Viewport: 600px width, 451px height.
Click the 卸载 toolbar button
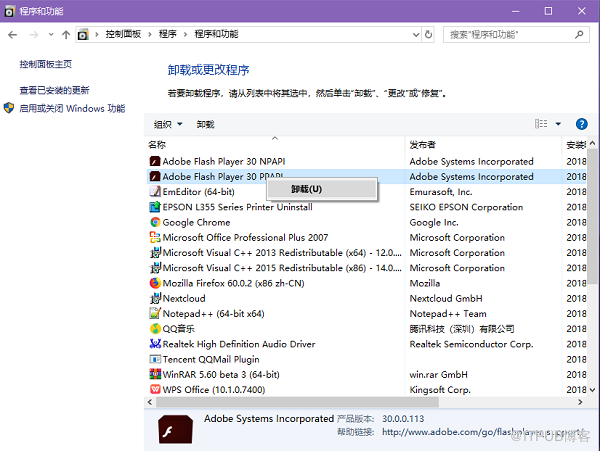pyautogui.click(x=205, y=124)
